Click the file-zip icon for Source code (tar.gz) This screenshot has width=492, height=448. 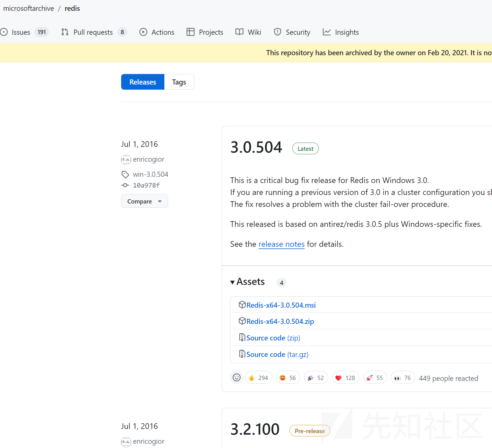tap(242, 354)
